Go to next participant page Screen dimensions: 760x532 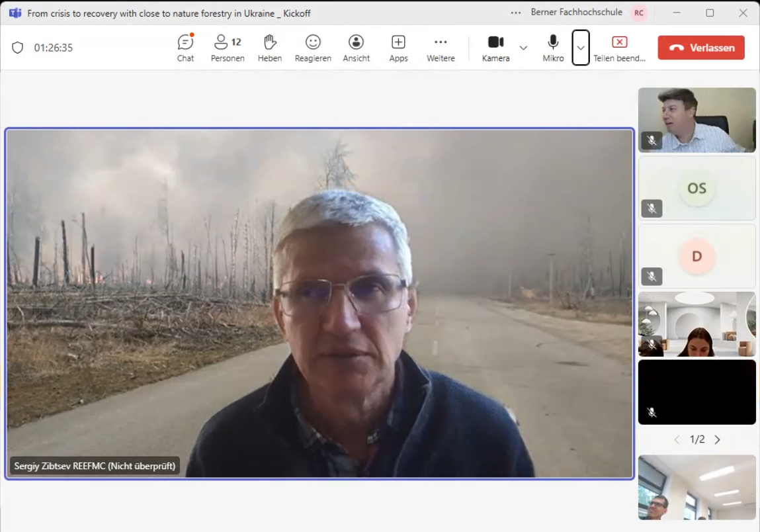tap(718, 439)
